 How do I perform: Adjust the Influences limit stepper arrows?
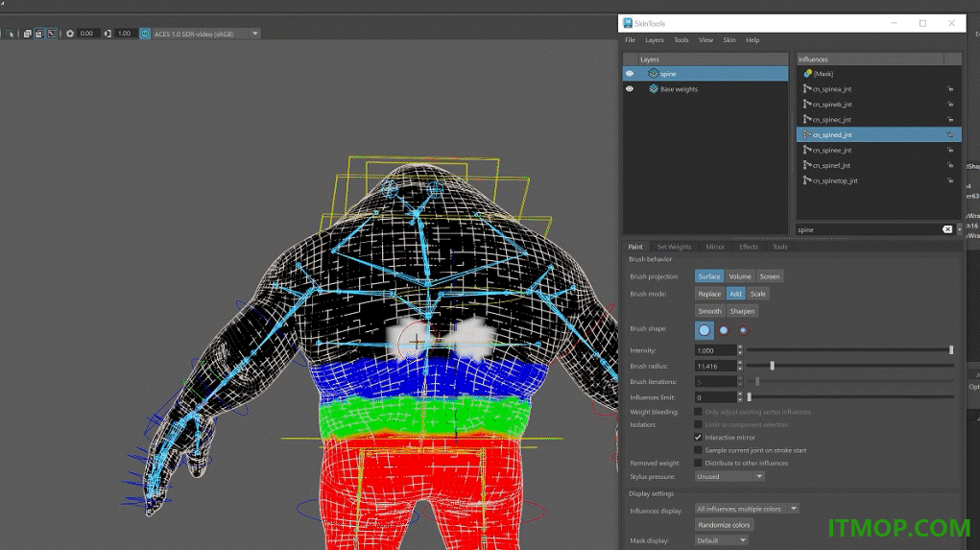(740, 396)
